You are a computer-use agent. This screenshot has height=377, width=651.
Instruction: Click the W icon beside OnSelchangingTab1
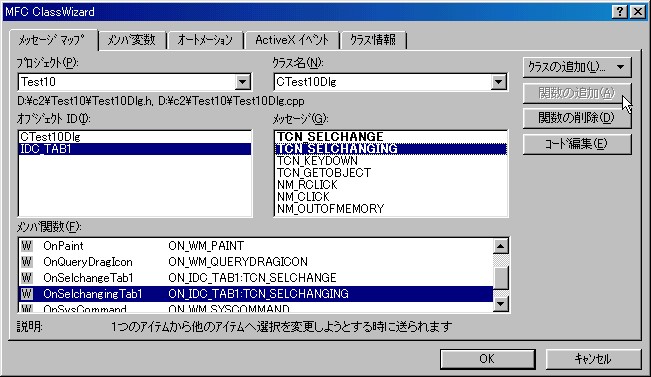point(27,294)
